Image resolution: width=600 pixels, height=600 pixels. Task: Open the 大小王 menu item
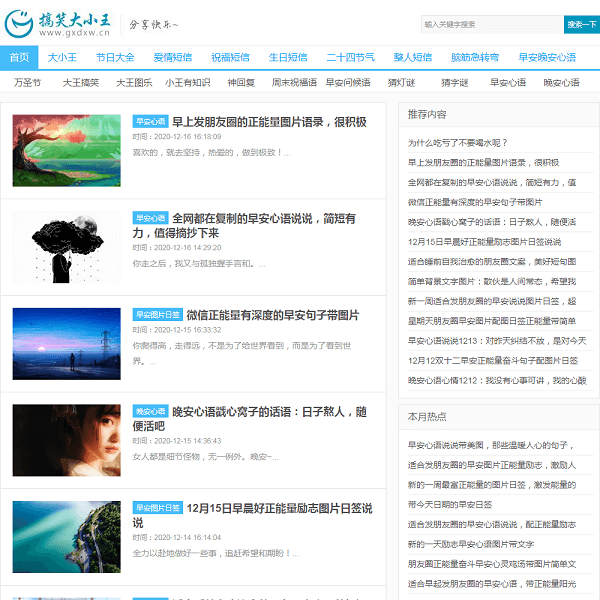[x=62, y=58]
